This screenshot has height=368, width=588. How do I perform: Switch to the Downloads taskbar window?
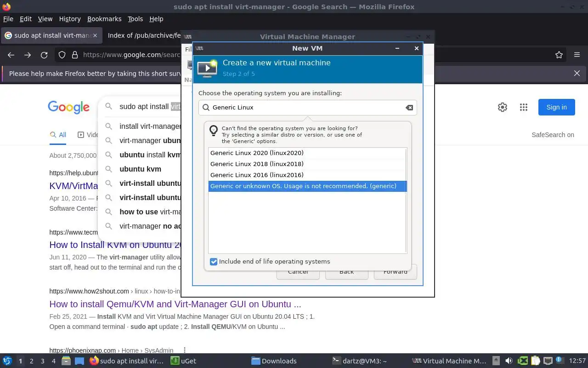[x=274, y=361]
